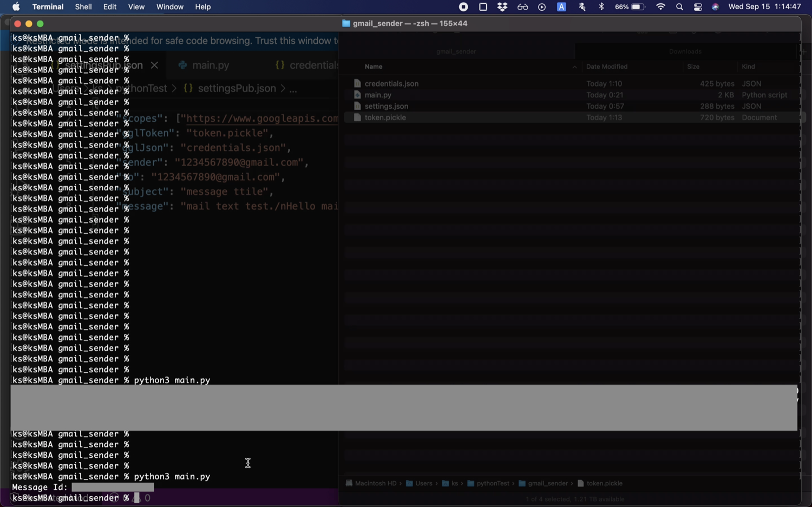Open the Dropbox menu bar icon
This screenshot has height=507, width=812.
coord(502,7)
